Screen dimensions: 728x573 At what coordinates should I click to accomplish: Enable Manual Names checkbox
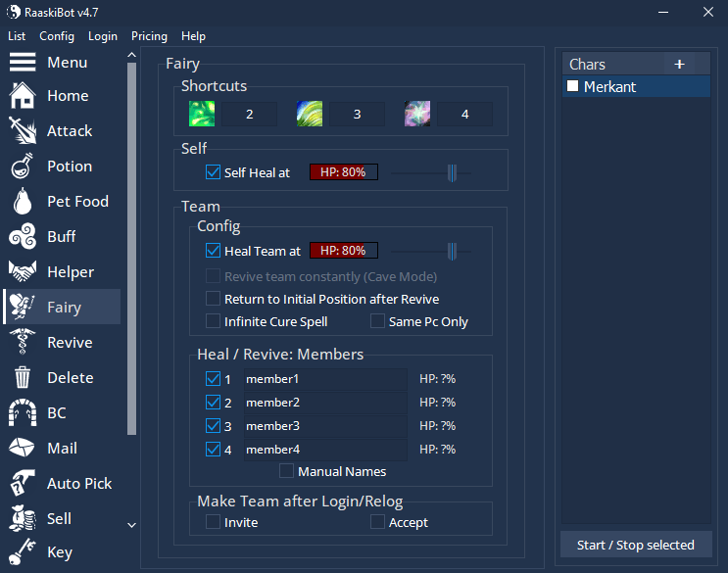pos(286,471)
